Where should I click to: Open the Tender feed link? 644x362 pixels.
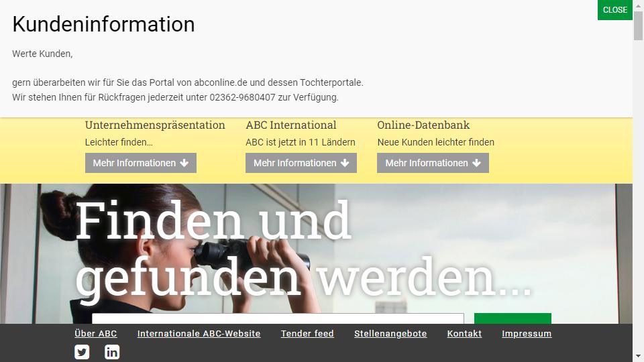tap(307, 334)
